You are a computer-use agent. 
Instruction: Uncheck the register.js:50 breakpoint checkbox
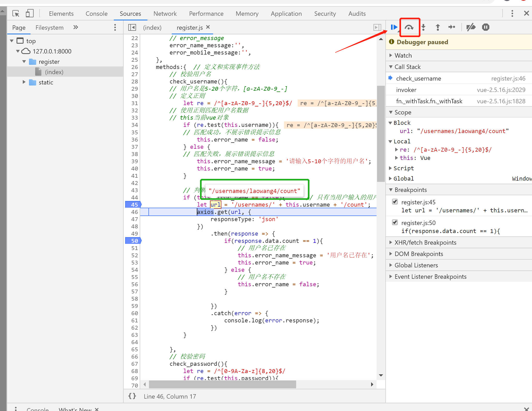(x=395, y=222)
